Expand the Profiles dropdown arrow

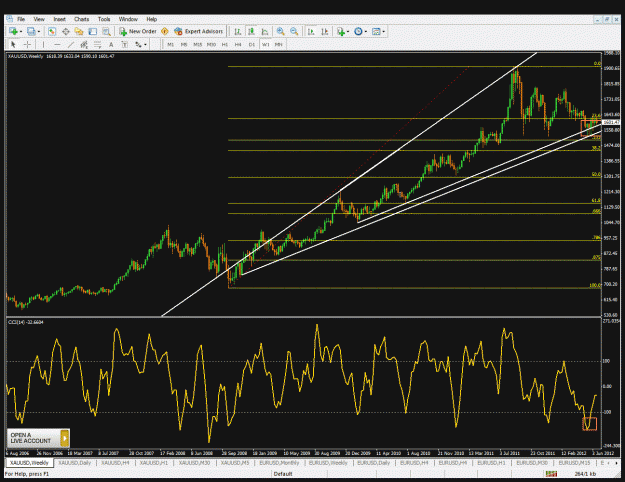tap(39, 31)
